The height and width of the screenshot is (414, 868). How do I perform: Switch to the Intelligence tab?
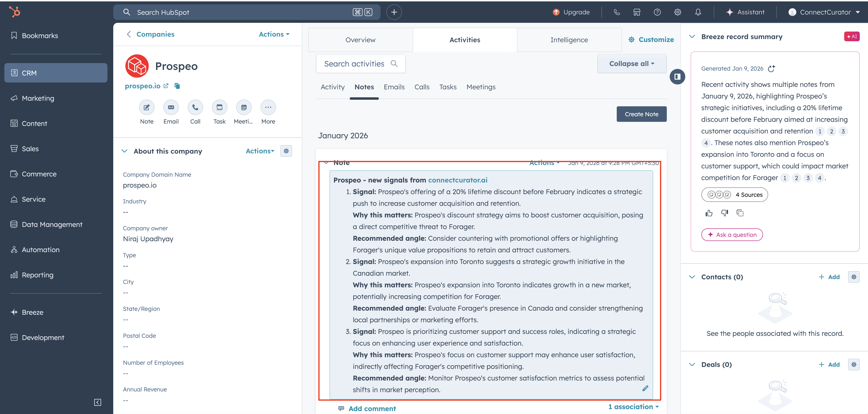tap(569, 39)
